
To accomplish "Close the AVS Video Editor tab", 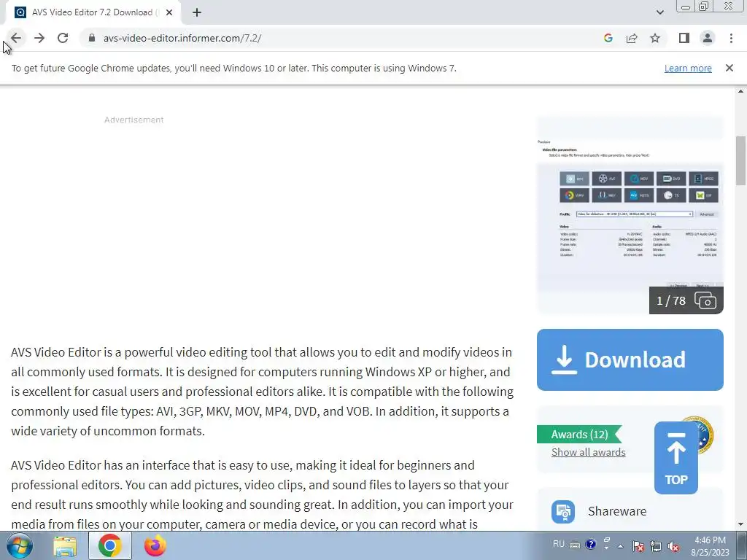I will [x=169, y=12].
